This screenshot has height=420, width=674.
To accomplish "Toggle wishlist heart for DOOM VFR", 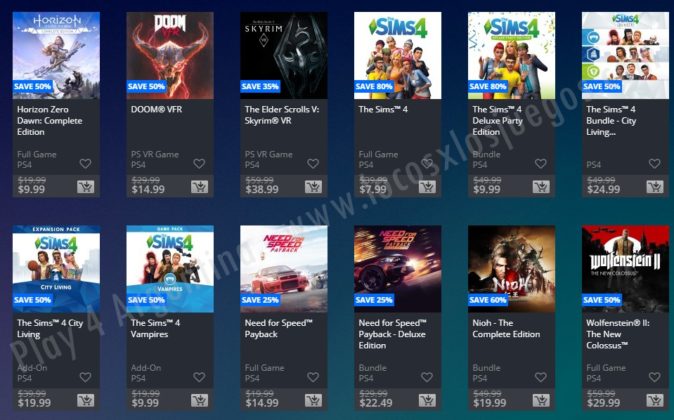I will tap(199, 163).
